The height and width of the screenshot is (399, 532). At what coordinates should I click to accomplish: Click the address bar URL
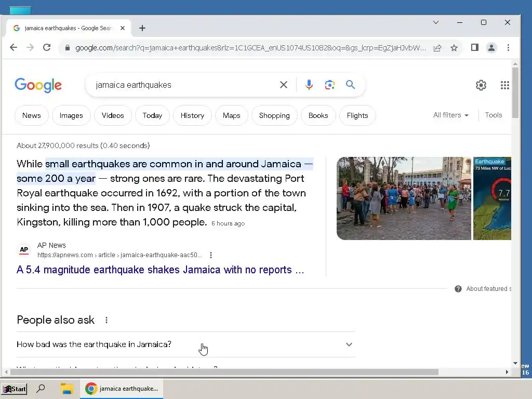pos(250,48)
